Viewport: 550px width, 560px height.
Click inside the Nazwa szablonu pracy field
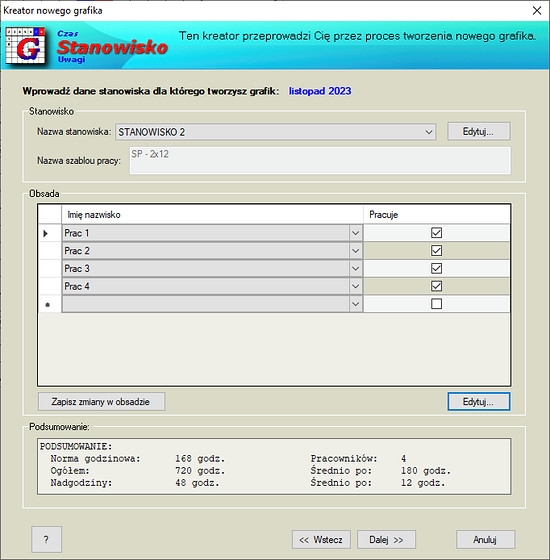pos(320,160)
